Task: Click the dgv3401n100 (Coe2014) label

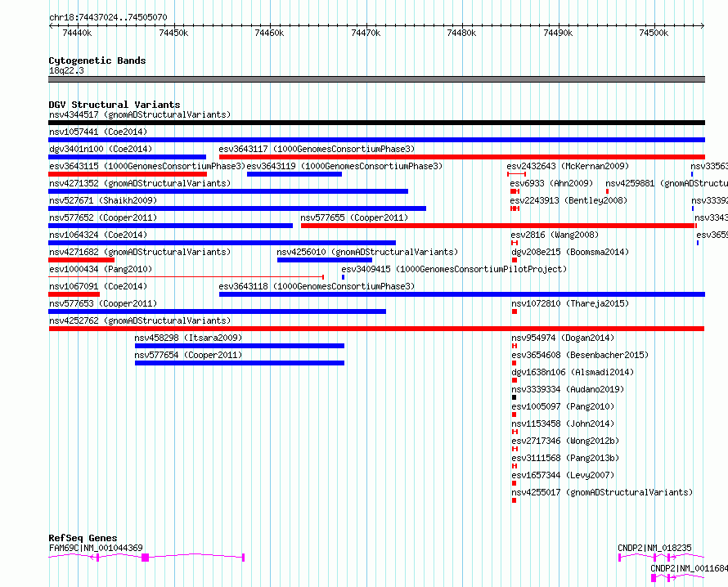Action: (x=101, y=149)
